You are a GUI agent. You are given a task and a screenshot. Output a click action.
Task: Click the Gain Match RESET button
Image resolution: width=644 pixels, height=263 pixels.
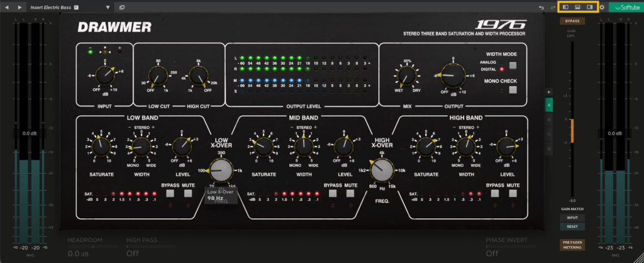pos(572,227)
